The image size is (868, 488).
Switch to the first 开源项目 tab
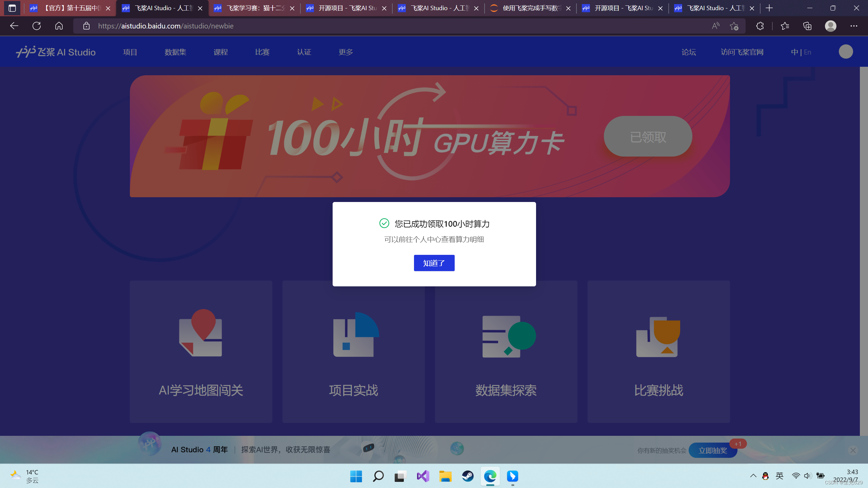click(346, 8)
